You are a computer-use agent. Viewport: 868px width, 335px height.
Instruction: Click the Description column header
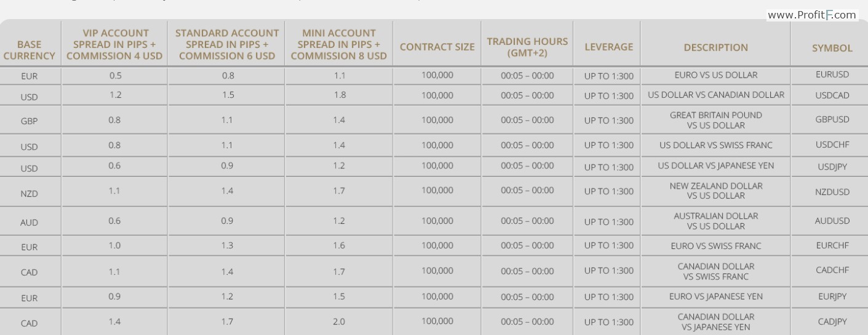pyautogui.click(x=716, y=47)
